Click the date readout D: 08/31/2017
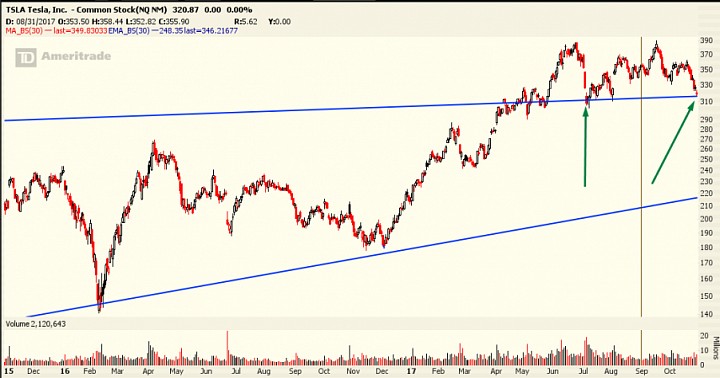720x378 pixels. click(x=30, y=22)
